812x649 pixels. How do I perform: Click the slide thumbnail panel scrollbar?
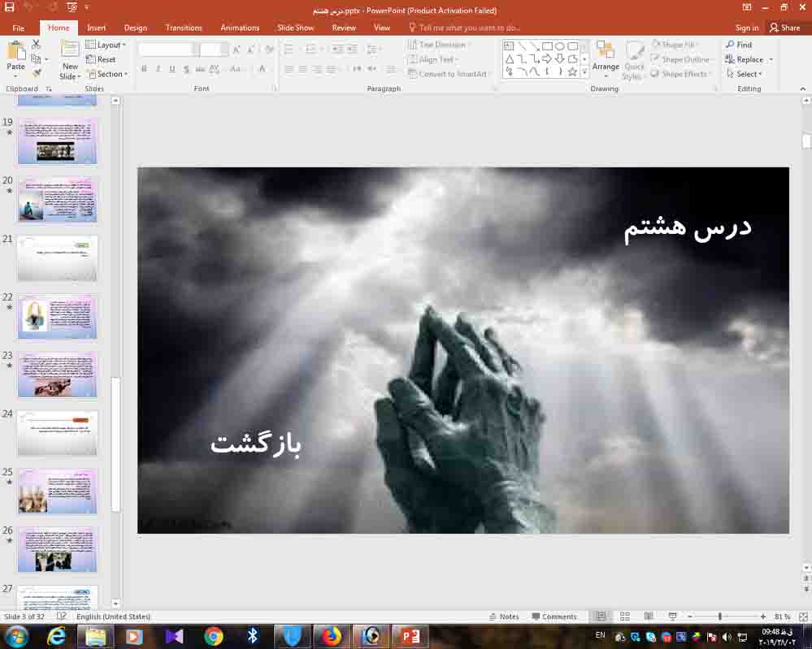tap(115, 445)
